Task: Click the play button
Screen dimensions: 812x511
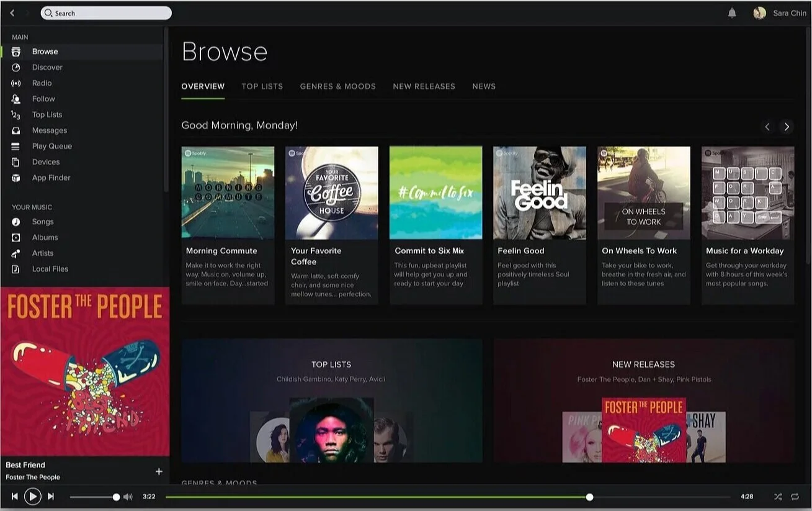Action: point(32,497)
